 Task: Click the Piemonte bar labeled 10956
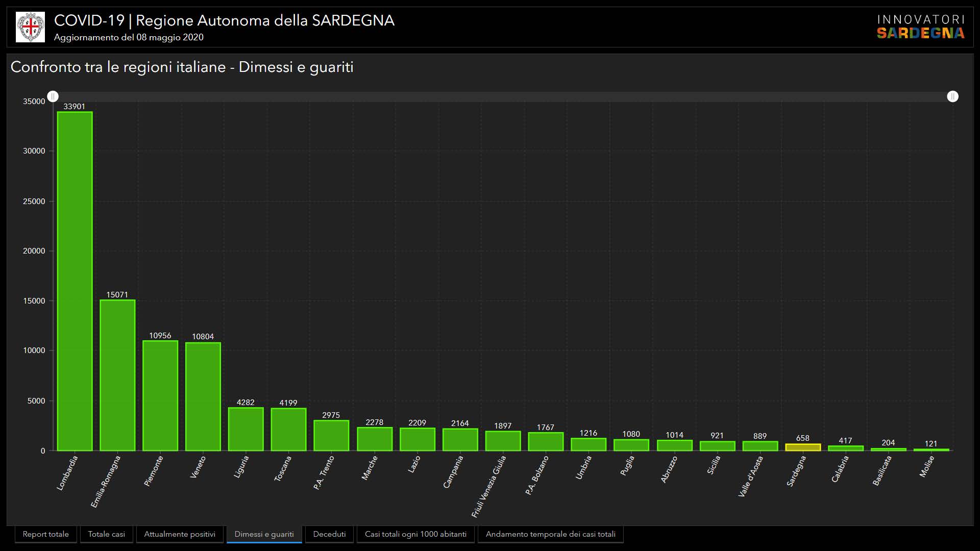pos(160,395)
